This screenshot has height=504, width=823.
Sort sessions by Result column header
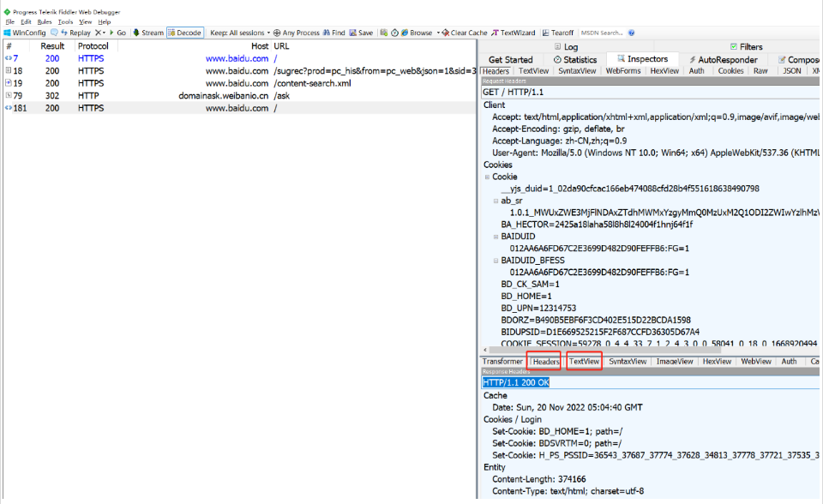click(x=52, y=46)
